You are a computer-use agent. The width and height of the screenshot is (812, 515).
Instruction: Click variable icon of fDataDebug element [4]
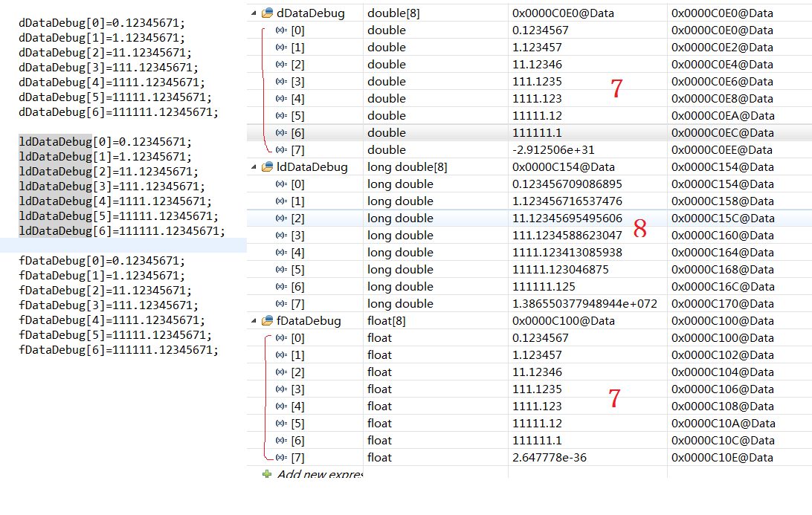click(281, 406)
